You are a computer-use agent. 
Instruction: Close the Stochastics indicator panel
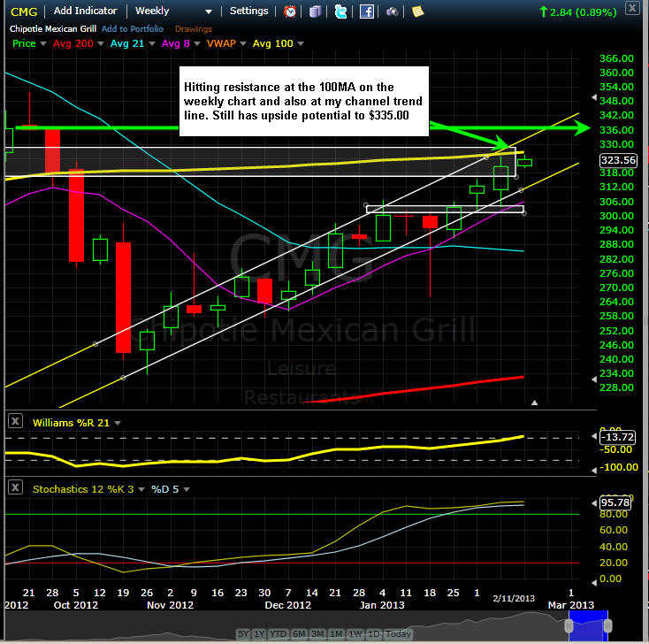pyautogui.click(x=15, y=487)
